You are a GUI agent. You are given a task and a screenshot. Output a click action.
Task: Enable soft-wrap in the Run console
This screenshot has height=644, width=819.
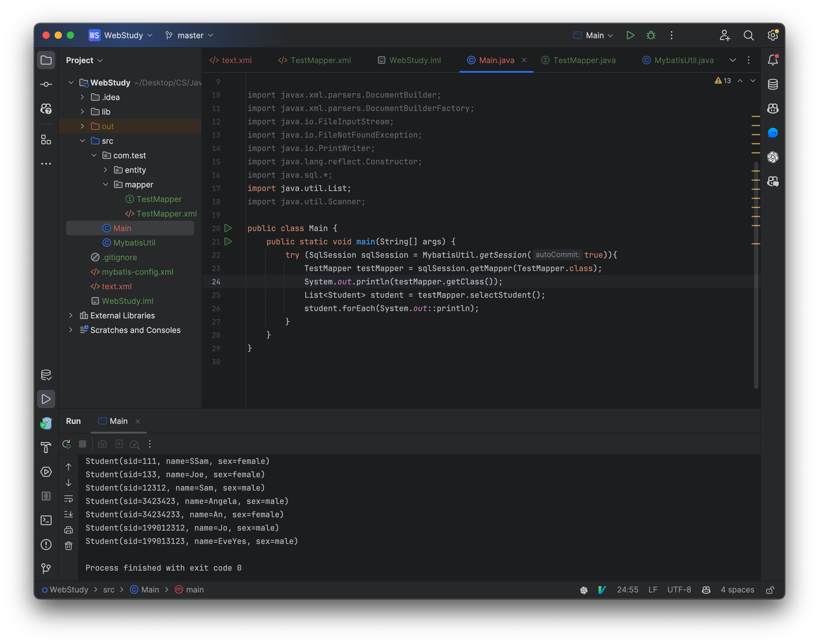coord(69,499)
